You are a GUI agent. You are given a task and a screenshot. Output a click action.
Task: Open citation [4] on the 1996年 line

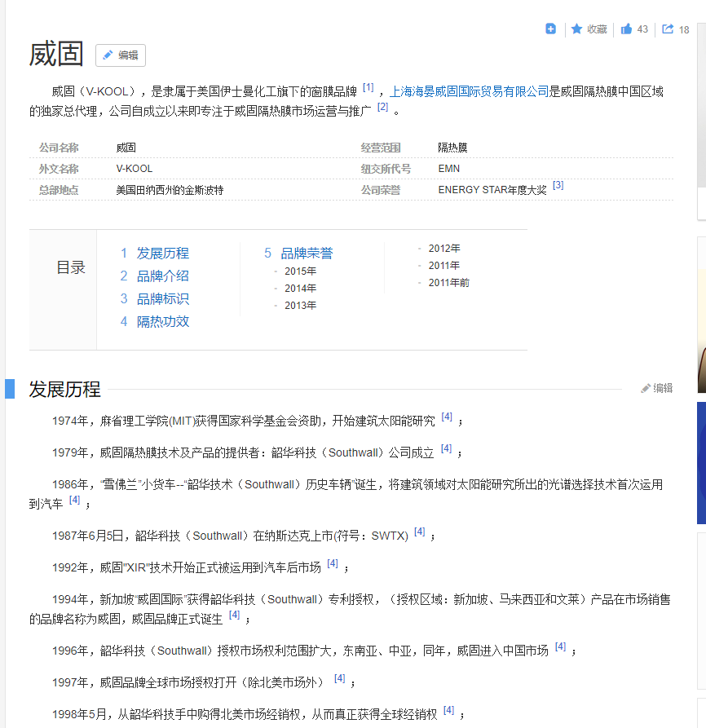(560, 646)
